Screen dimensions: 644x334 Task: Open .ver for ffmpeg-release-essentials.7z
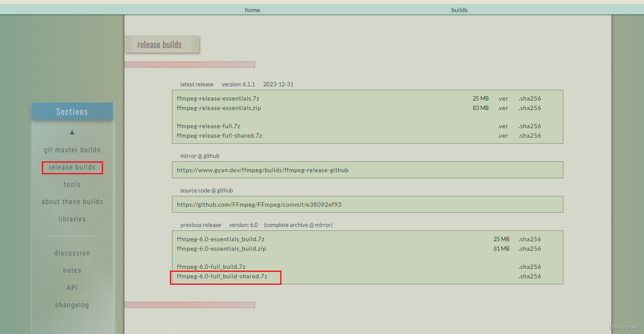(503, 99)
